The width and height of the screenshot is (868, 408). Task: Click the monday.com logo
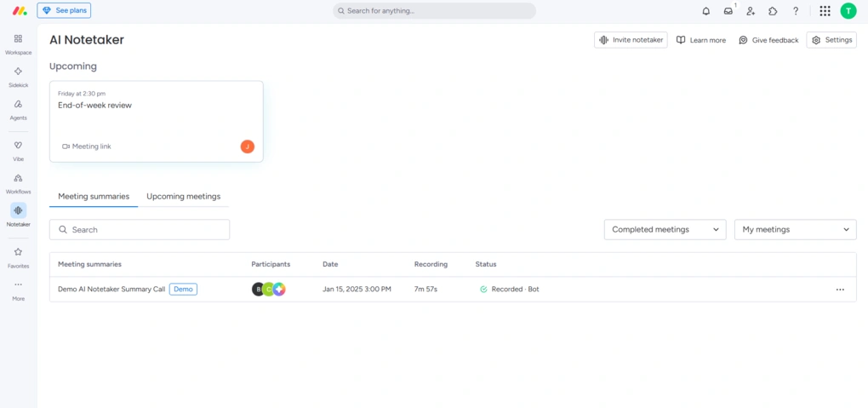pyautogui.click(x=20, y=10)
